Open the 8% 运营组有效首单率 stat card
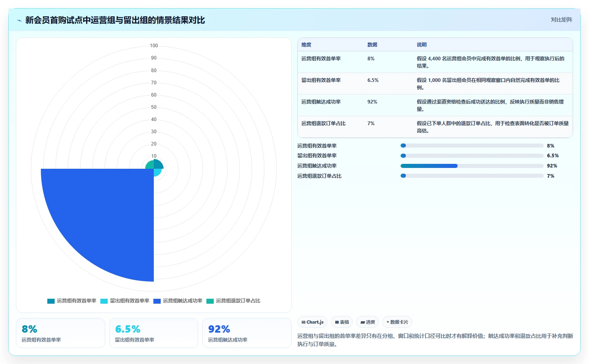589x364 pixels. point(60,333)
